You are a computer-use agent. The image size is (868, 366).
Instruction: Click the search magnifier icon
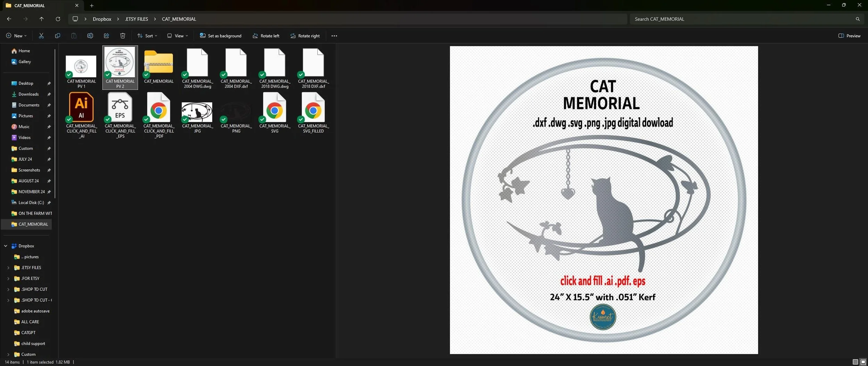click(x=858, y=19)
